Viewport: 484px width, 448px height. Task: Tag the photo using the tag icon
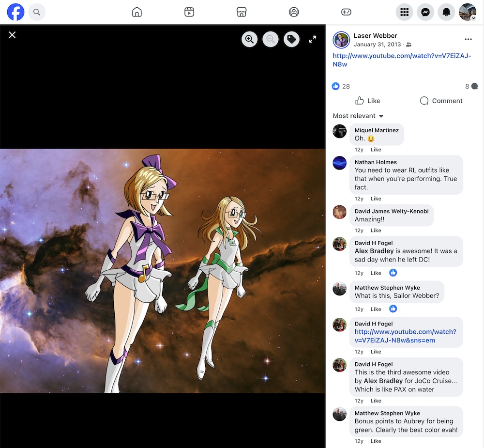(x=291, y=39)
